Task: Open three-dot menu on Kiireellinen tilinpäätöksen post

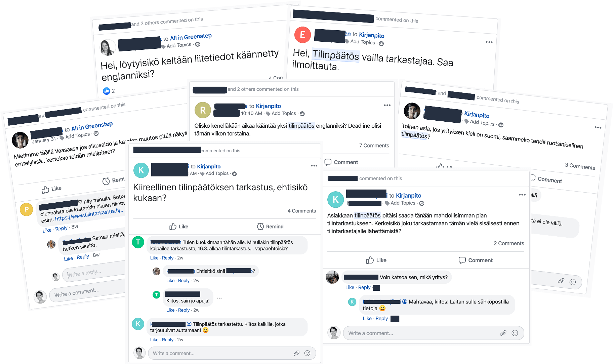Action: (314, 166)
